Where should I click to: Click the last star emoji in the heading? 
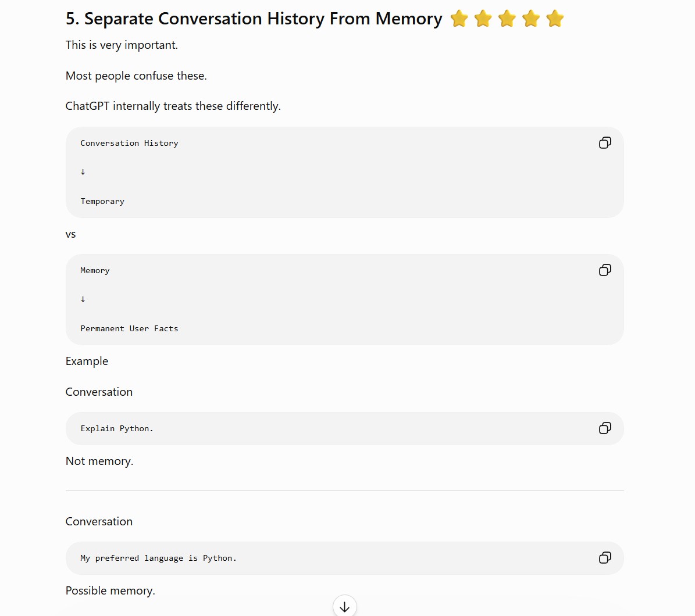coord(555,19)
